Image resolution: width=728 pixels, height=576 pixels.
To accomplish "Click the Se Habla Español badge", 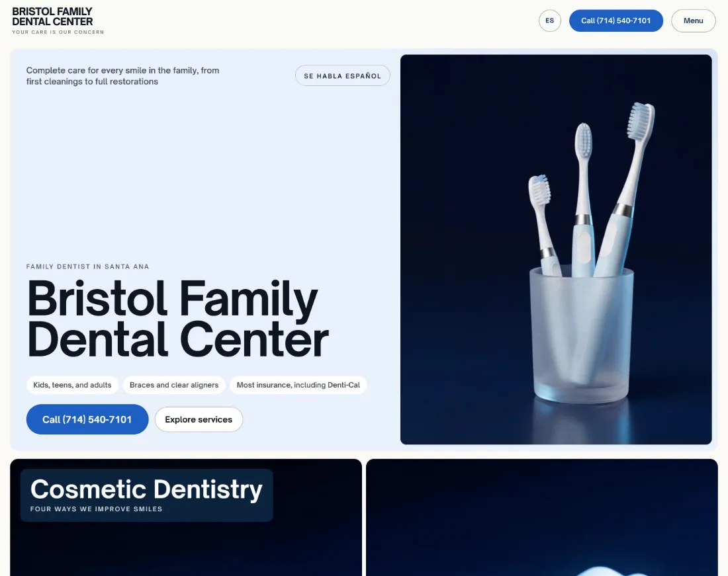I will click(343, 75).
